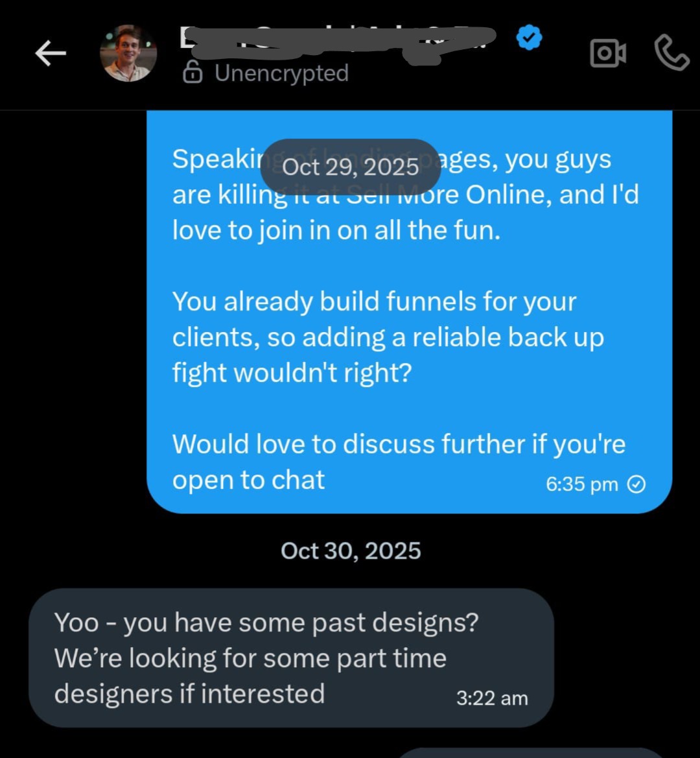The image size is (700, 758).
Task: Open the contact's profile photo
Action: pyautogui.click(x=128, y=54)
